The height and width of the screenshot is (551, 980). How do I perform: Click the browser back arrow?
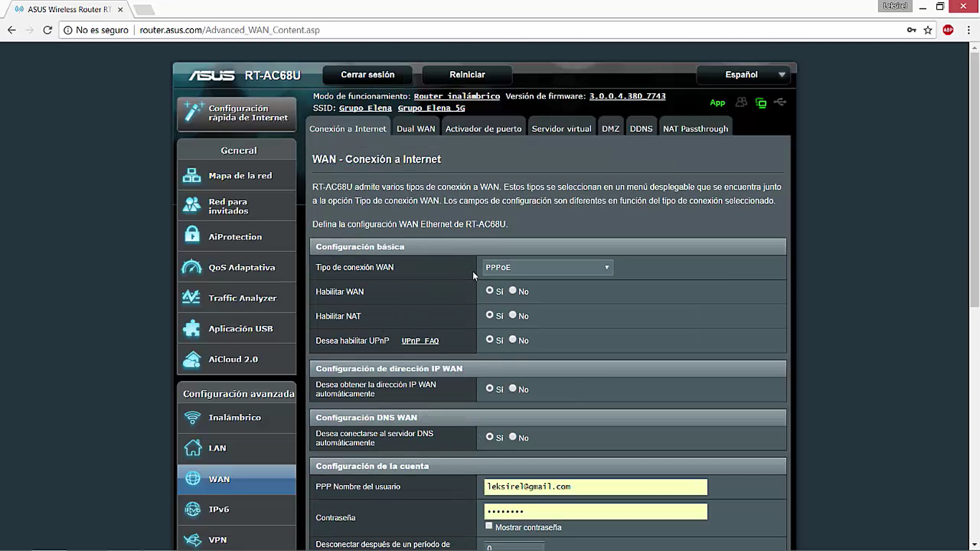[11, 30]
